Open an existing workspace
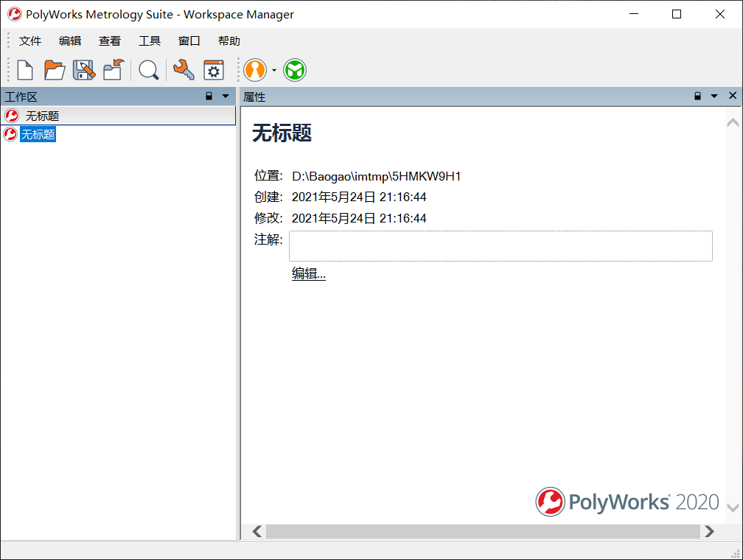 pyautogui.click(x=54, y=69)
